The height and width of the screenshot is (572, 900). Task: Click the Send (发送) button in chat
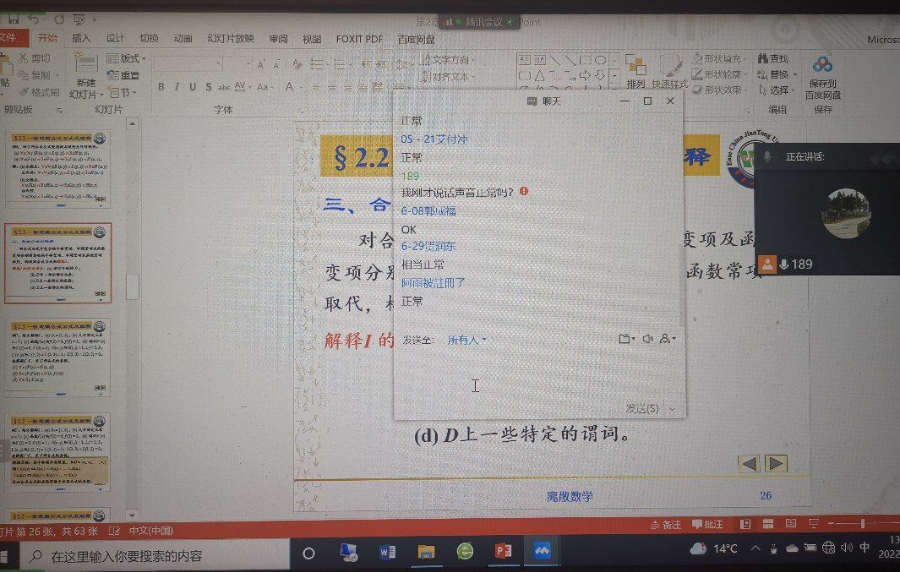[642, 408]
